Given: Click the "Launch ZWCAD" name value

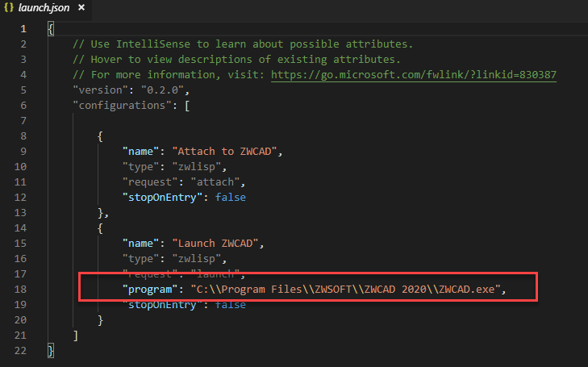Looking at the screenshot, I should click(x=215, y=244).
